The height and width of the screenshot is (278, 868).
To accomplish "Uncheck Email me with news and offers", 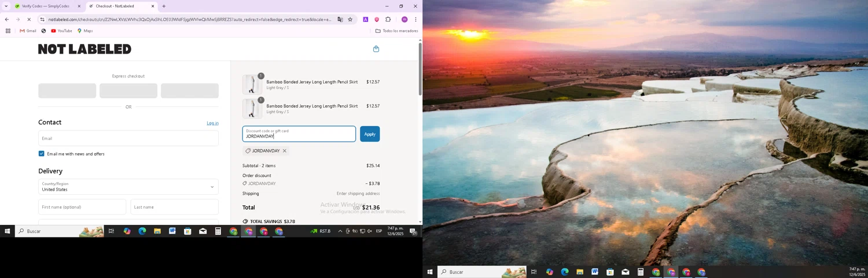I will tap(42, 154).
